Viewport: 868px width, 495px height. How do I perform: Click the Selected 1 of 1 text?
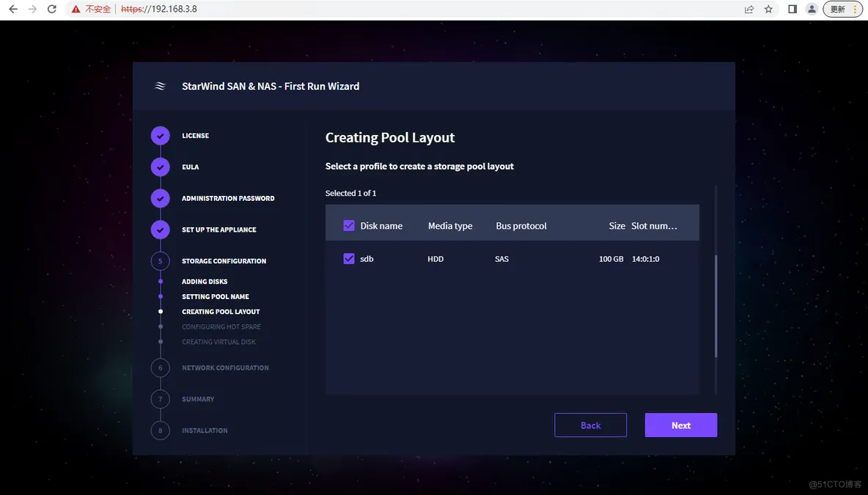[x=350, y=194]
